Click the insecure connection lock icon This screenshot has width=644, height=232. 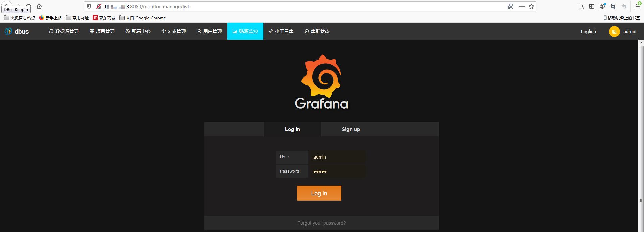click(99, 6)
